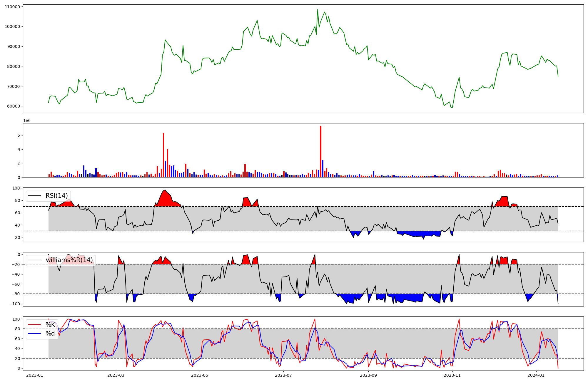
Task: Click the blue RSI oversold area near October
Action: pyautogui.click(x=417, y=234)
